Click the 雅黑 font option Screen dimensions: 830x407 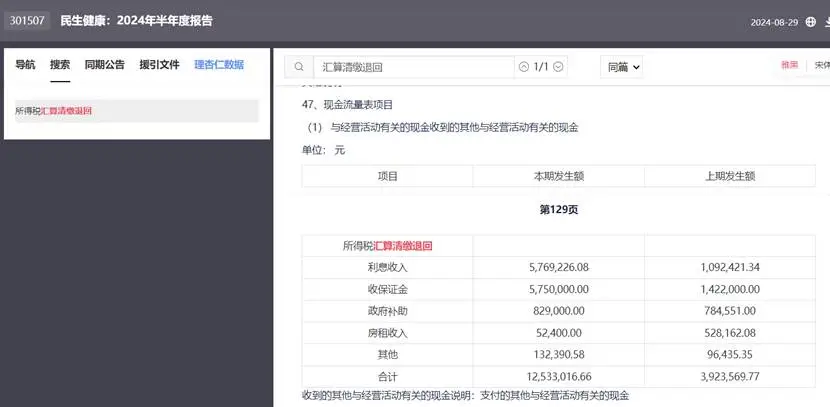point(789,65)
